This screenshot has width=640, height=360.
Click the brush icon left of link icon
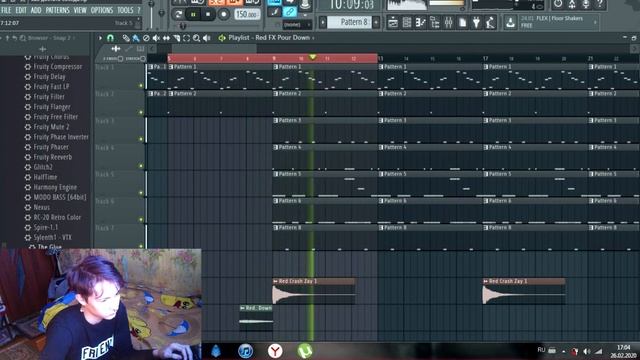(275, 12)
